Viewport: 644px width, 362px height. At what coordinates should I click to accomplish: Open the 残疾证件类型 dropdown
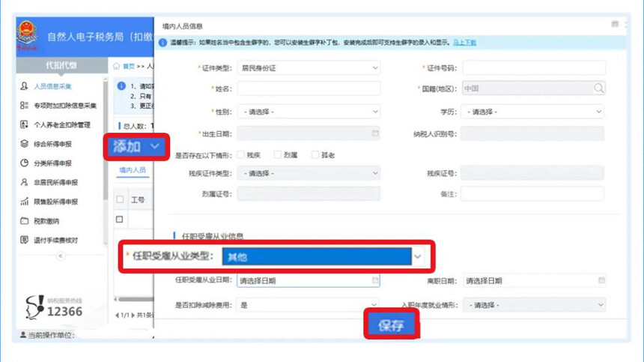click(309, 173)
